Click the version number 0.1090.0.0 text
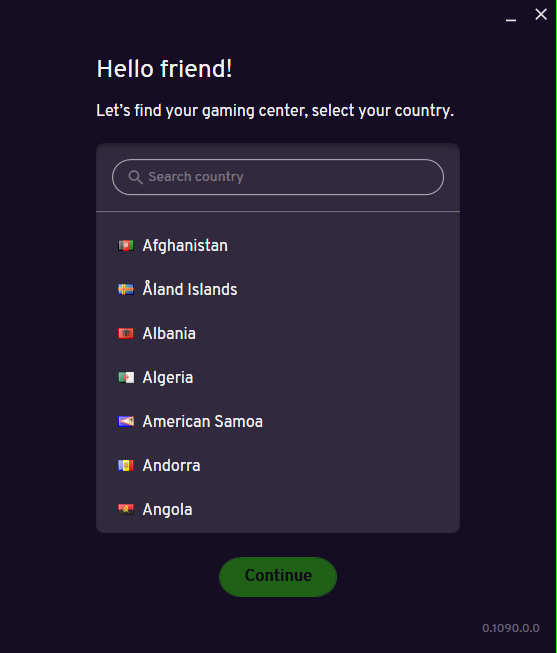 click(511, 628)
